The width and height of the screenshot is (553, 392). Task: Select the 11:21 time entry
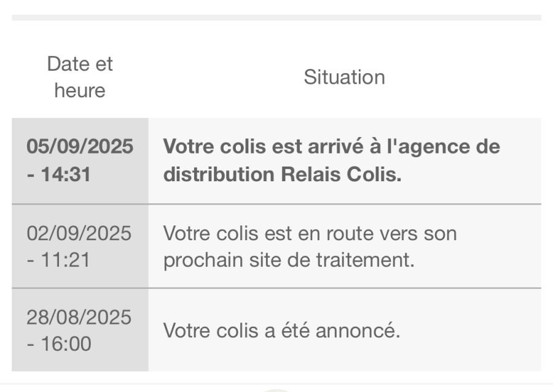coord(66,260)
